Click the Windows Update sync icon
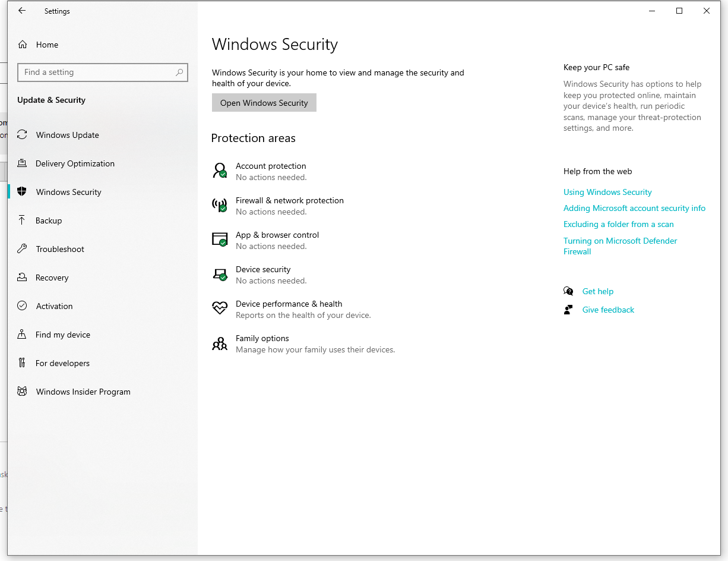Viewport: 728px width, 561px height. [22, 135]
